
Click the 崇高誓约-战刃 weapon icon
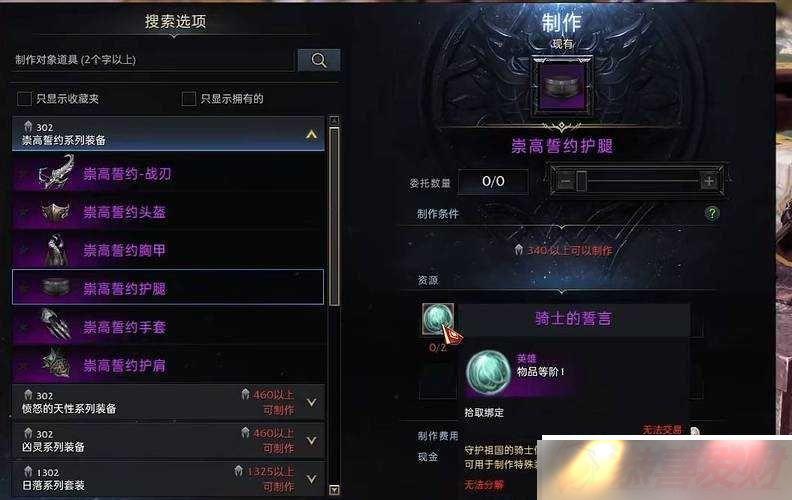pyautogui.click(x=57, y=172)
